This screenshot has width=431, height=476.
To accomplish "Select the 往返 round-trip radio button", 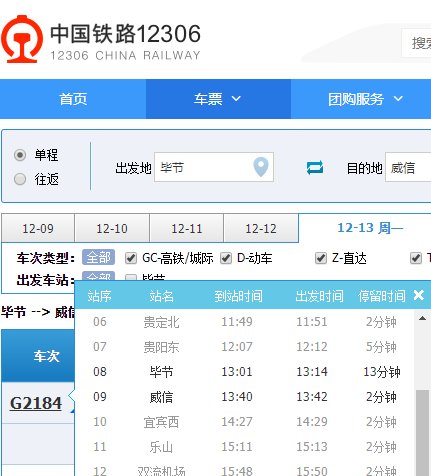I will tap(20, 179).
